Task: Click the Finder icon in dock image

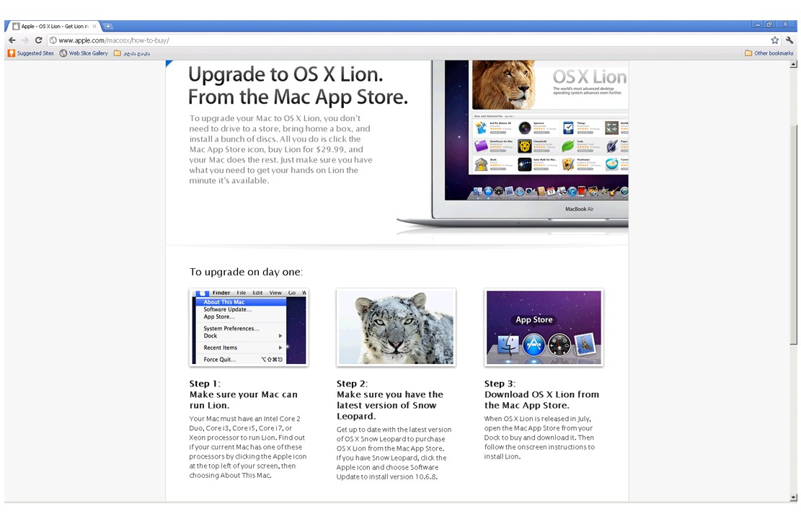Action: click(508, 345)
